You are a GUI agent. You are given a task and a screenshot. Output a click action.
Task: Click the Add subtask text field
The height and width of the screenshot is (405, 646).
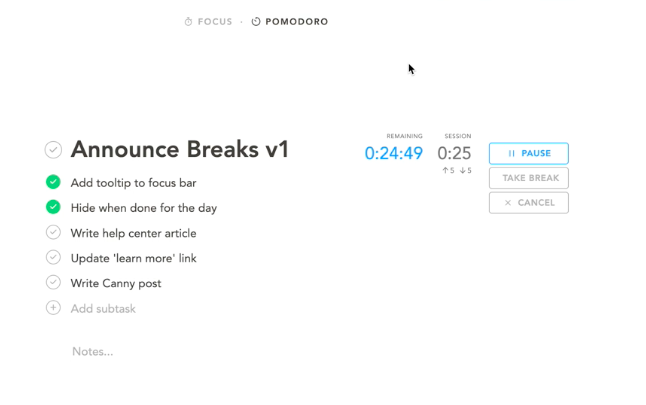103,309
